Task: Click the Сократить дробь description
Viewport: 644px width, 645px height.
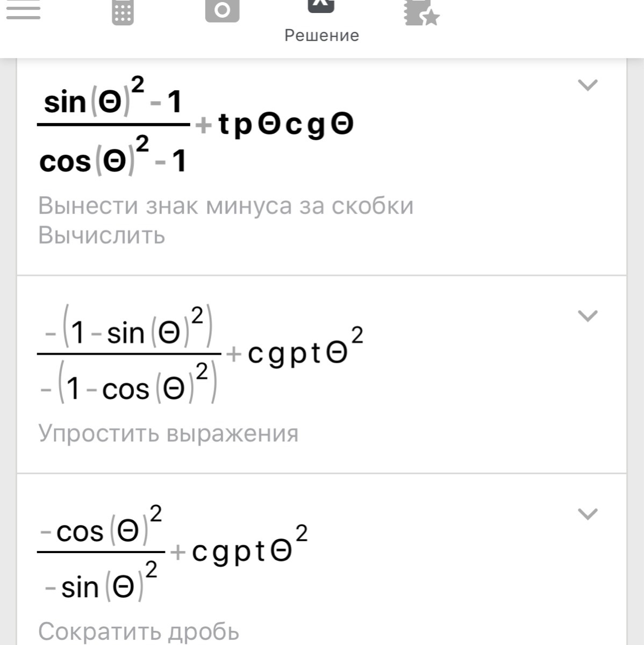Action: click(x=139, y=632)
